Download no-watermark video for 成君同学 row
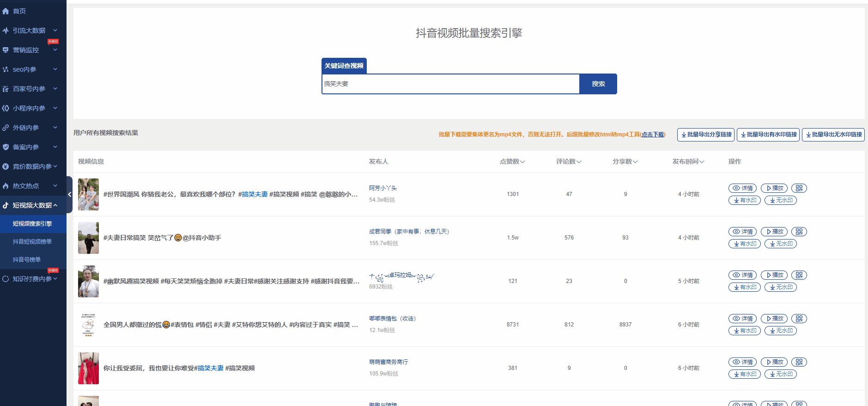 tap(780, 244)
